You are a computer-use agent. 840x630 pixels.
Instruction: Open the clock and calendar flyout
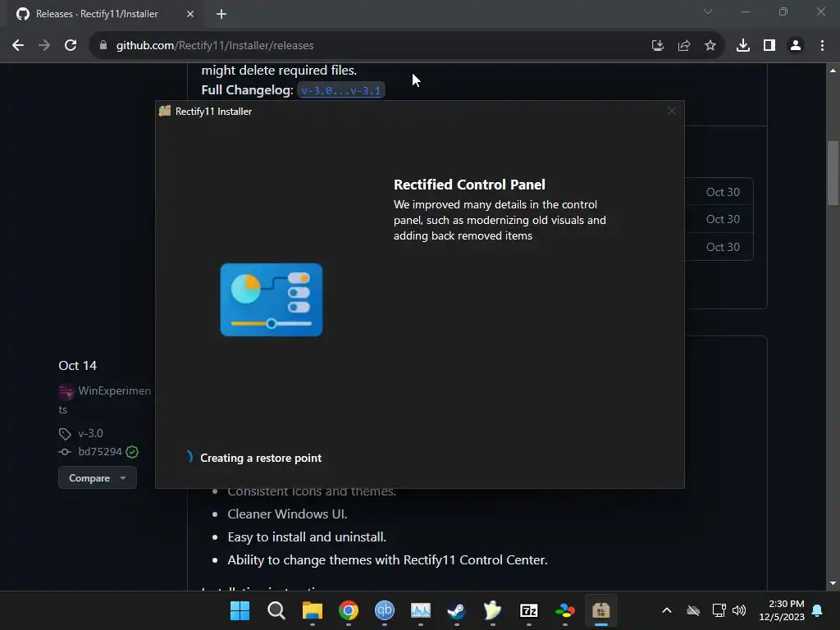coord(782,610)
